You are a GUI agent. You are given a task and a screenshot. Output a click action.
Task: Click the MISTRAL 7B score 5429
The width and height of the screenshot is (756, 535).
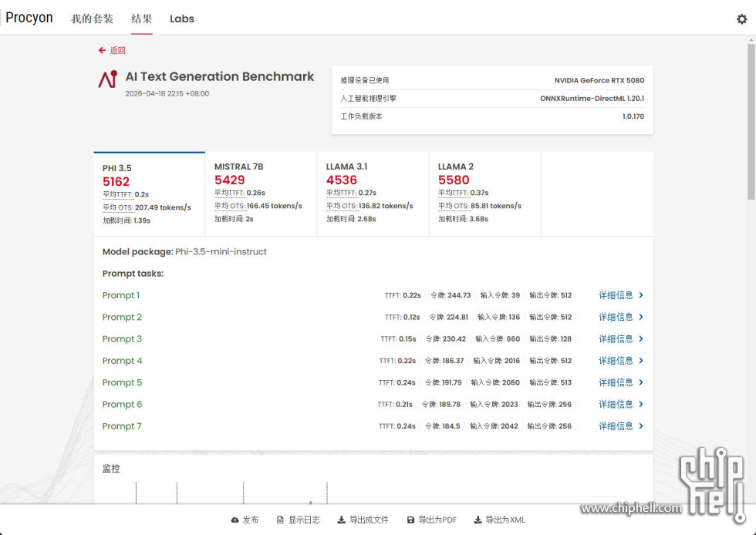(x=230, y=180)
